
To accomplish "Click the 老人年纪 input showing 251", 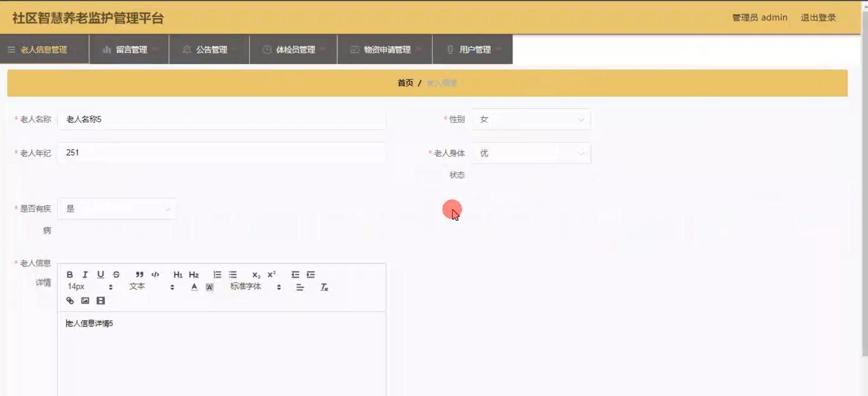I will click(x=222, y=153).
